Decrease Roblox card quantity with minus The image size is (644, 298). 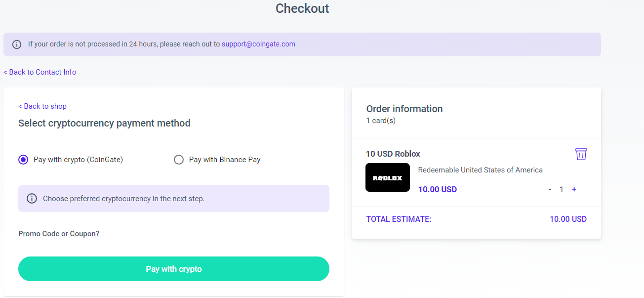[x=550, y=189]
